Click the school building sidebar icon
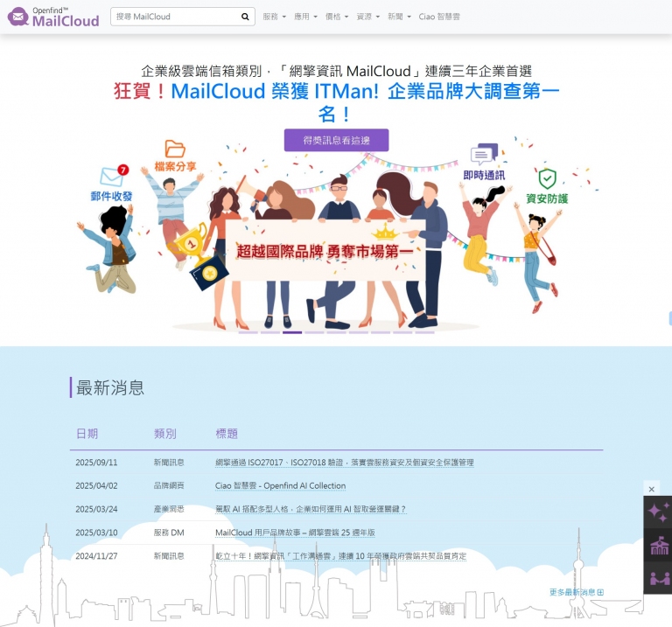This screenshot has width=672, height=627. [x=657, y=546]
